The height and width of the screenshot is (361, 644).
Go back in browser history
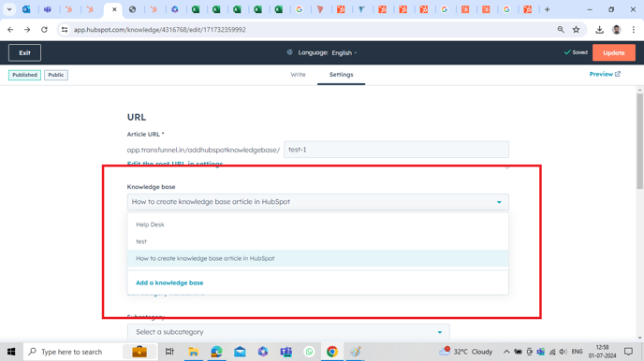(x=10, y=30)
